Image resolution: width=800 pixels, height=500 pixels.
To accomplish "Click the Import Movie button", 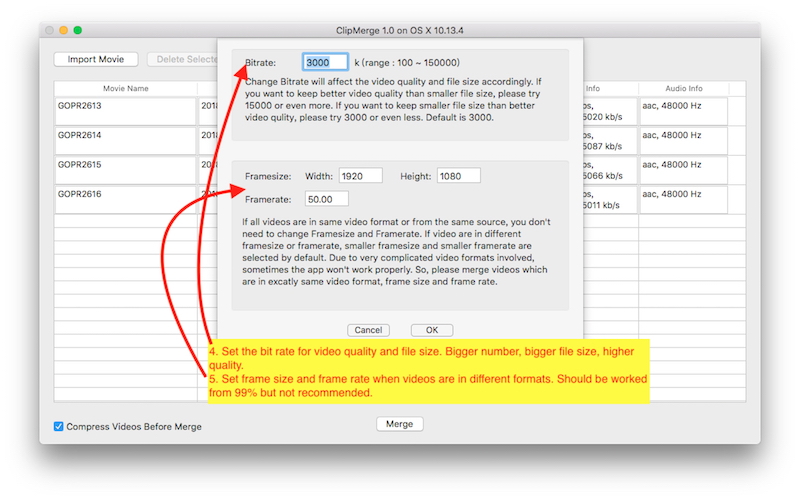I will (96, 59).
